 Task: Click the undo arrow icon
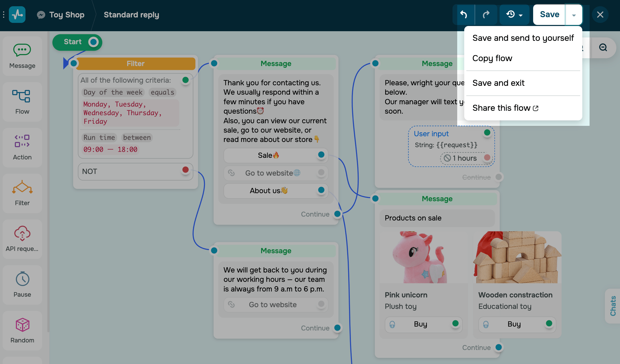coord(464,15)
